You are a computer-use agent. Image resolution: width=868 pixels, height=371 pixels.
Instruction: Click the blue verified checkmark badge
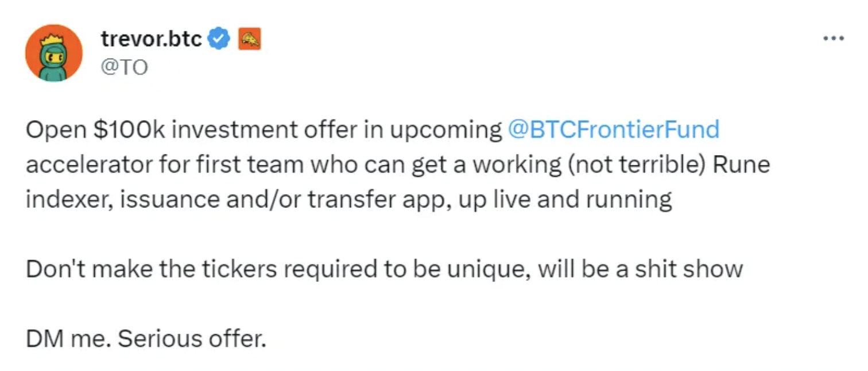click(219, 39)
